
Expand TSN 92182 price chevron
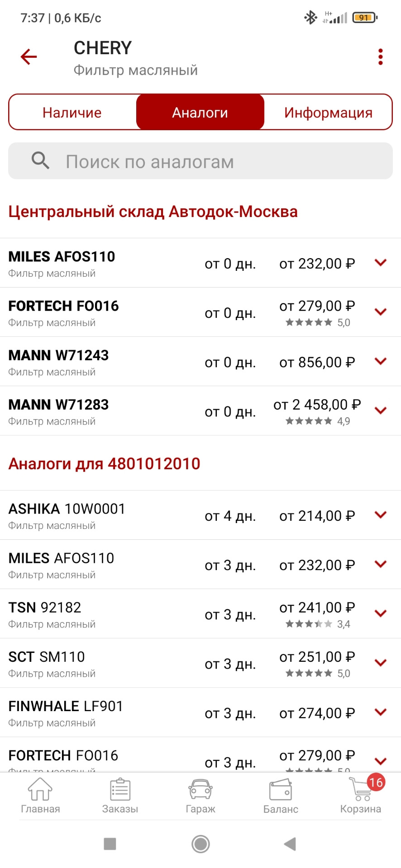(x=381, y=613)
